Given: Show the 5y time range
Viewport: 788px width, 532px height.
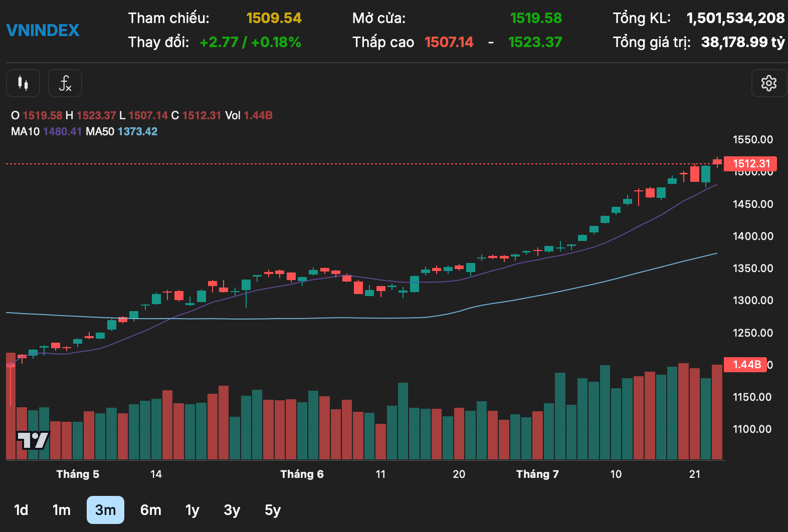Looking at the screenshot, I should [x=273, y=510].
